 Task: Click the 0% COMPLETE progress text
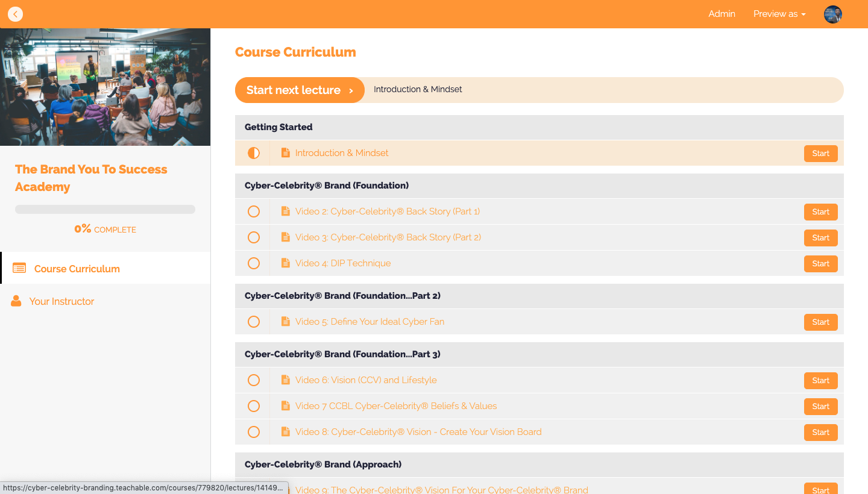[x=105, y=229]
